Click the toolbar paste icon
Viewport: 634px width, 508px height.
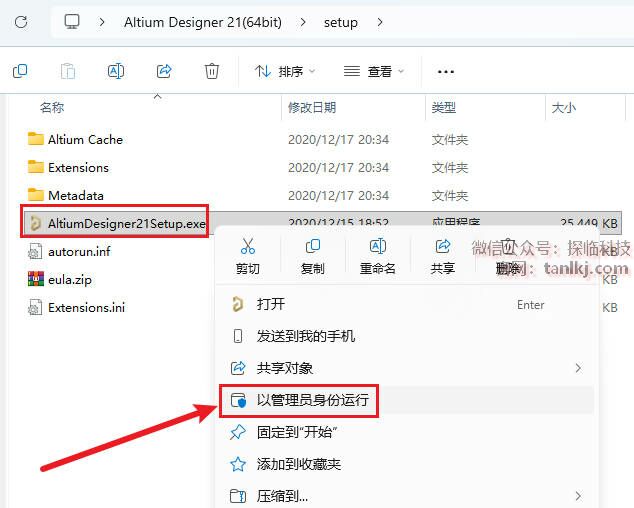(68, 72)
